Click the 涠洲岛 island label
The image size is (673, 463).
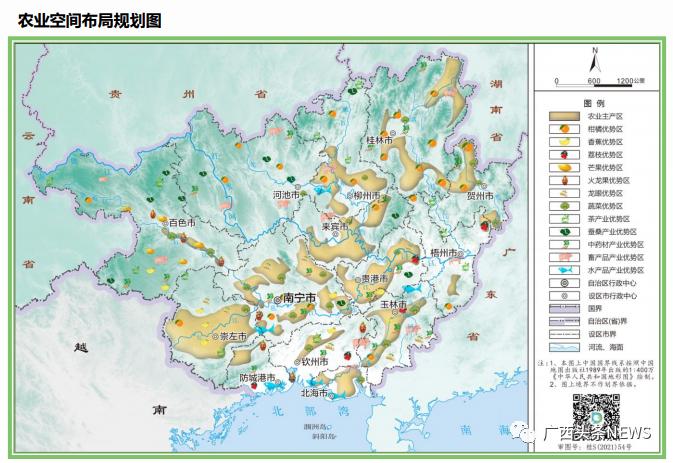315,427
